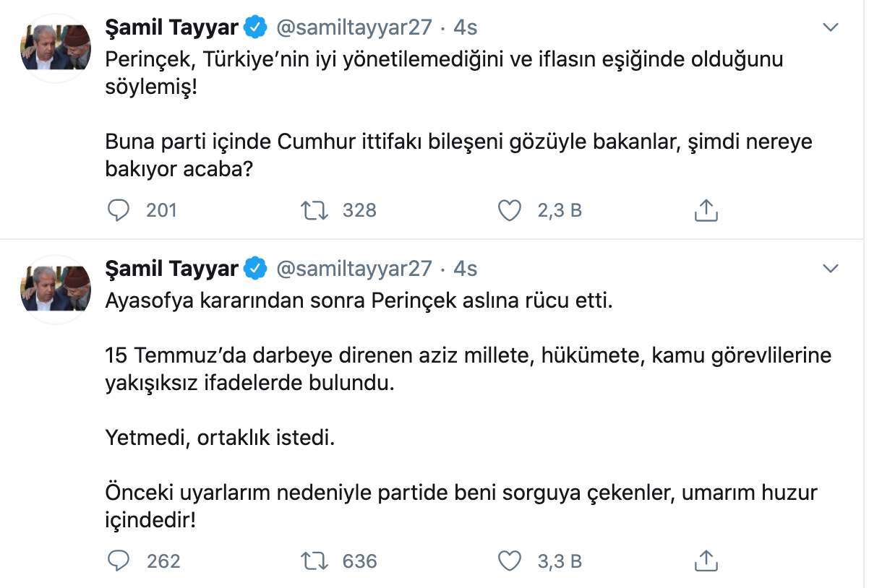Image resolution: width=869 pixels, height=588 pixels.
Task: Share the first tweet
Action: coord(706,210)
